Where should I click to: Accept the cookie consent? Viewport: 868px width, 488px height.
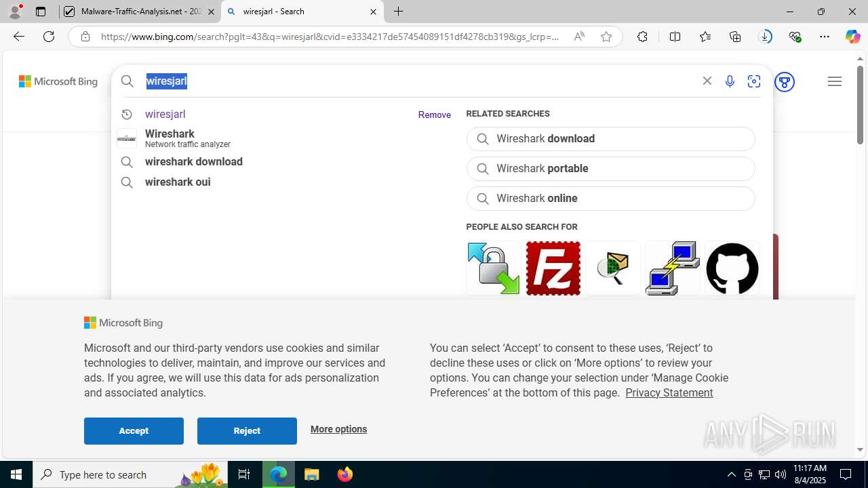tap(134, 431)
